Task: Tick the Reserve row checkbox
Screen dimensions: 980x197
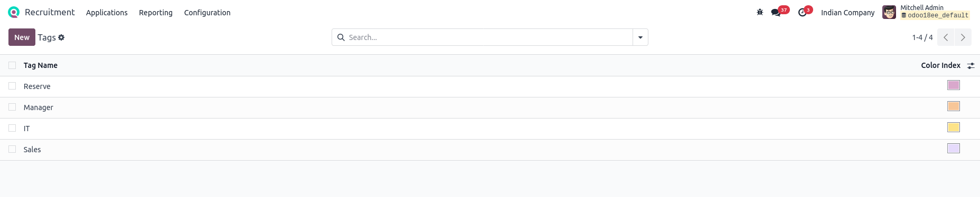Action: pyautogui.click(x=12, y=86)
